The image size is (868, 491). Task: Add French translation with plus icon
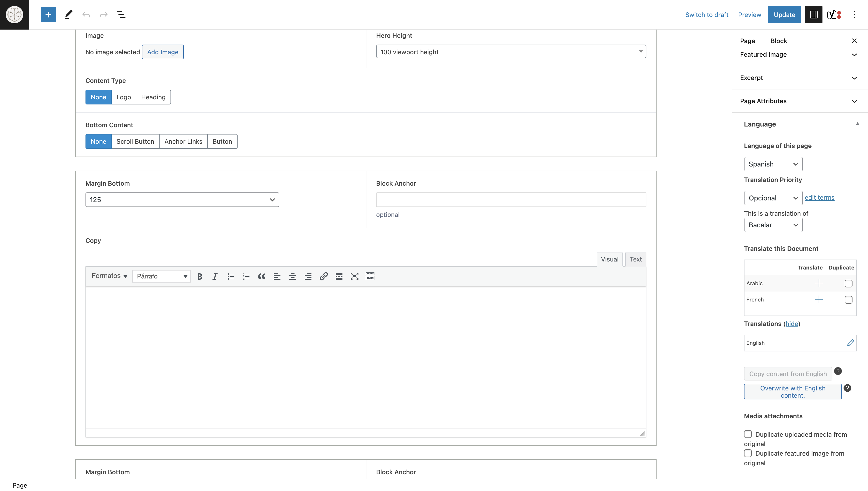pos(819,300)
